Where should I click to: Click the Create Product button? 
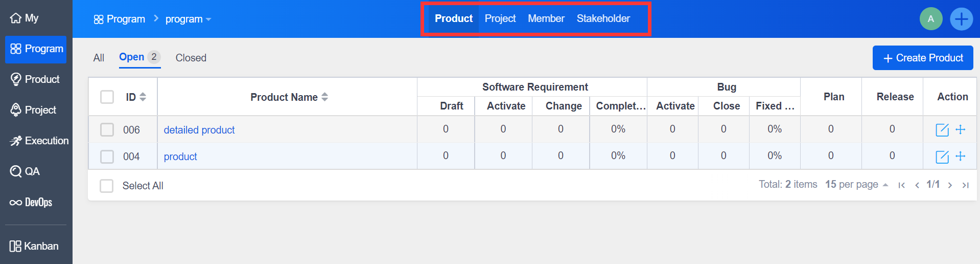pyautogui.click(x=922, y=58)
